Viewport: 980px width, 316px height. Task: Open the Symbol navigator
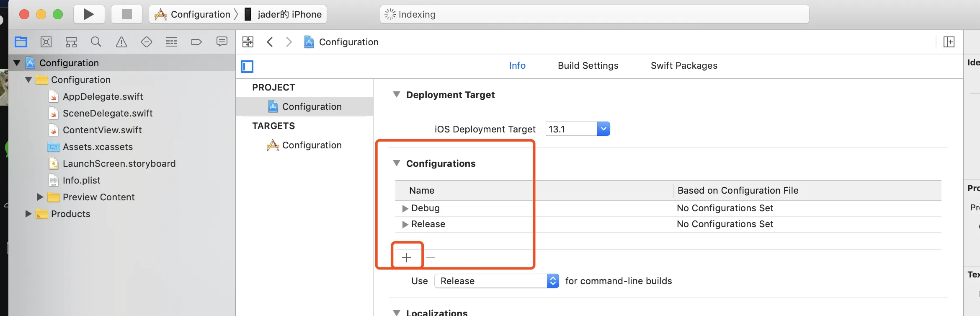71,42
